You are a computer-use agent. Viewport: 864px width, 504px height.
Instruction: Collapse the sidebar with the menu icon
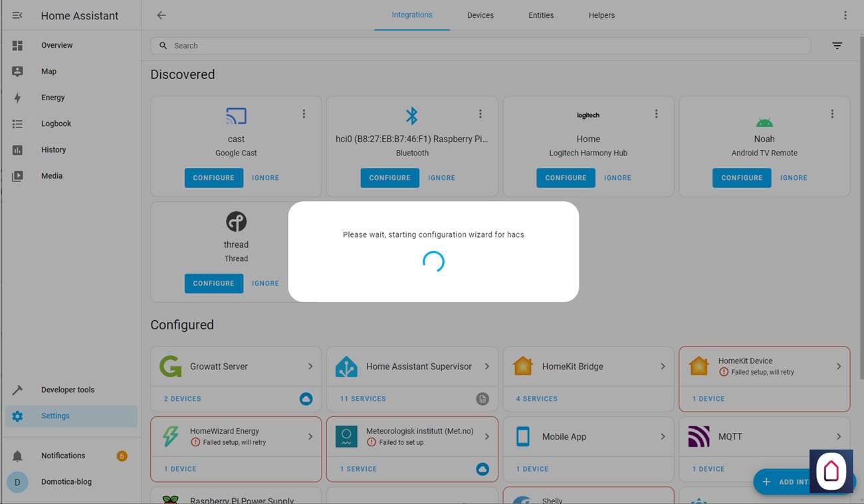17,15
